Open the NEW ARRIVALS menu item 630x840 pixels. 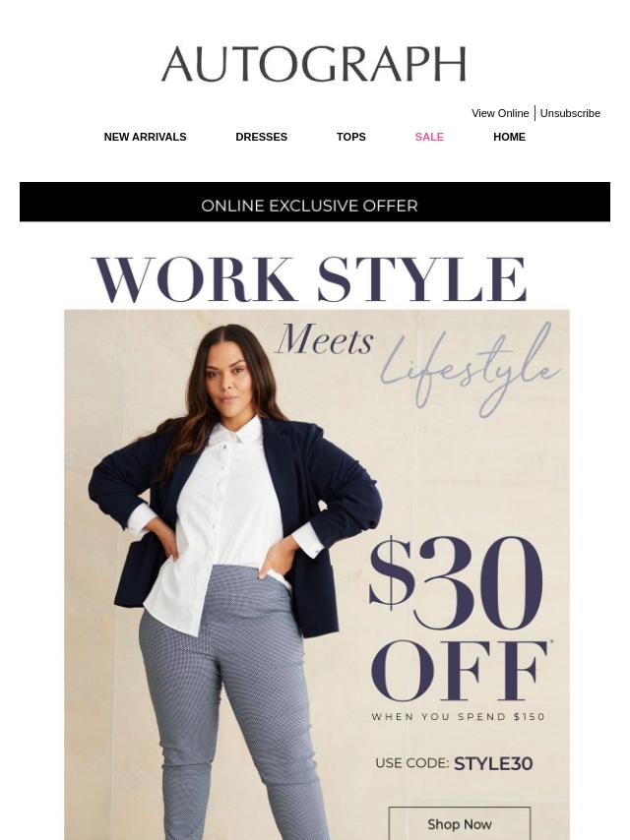click(x=145, y=137)
